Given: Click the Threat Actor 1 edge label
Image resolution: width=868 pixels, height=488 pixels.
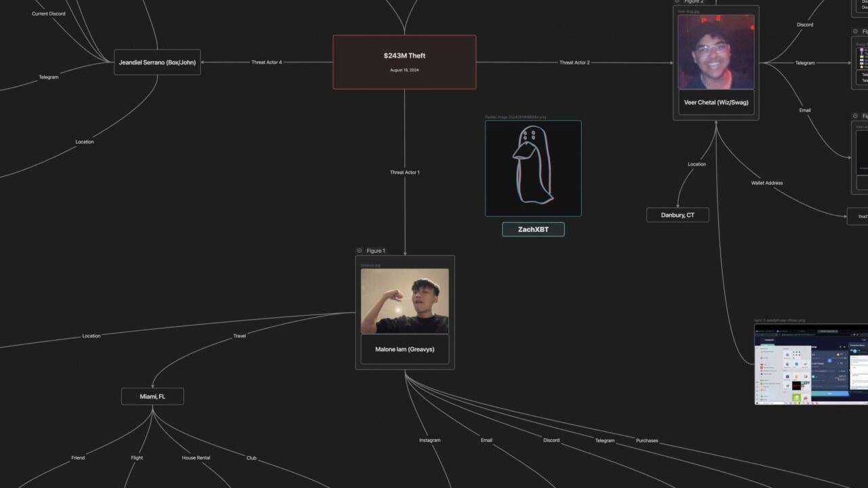Looking at the screenshot, I should (x=405, y=172).
